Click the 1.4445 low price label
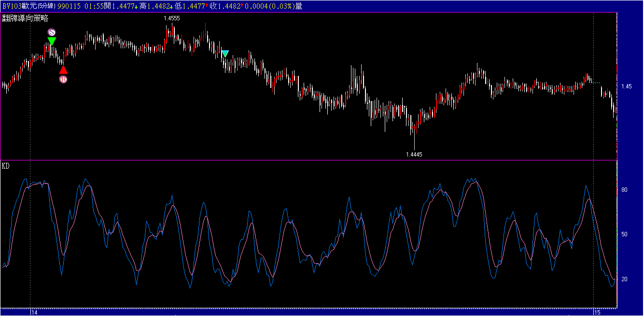 (x=414, y=155)
